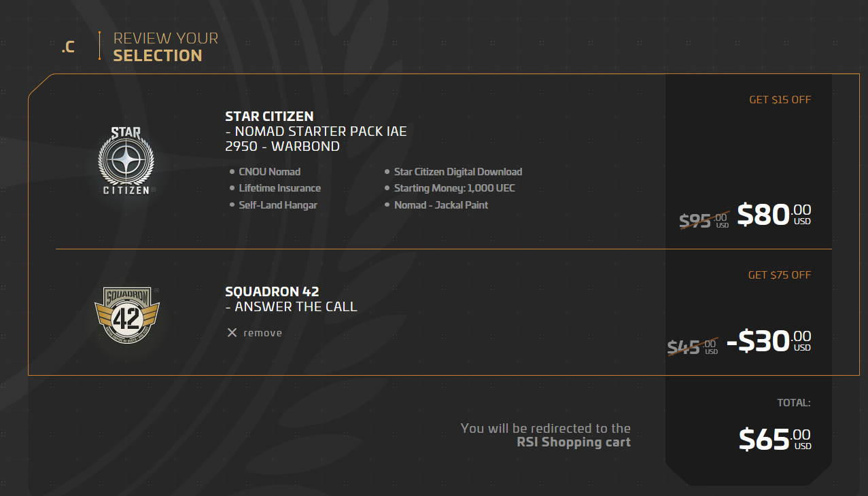
Task: Click the crossed-out $95.00 price
Action: coord(703,220)
